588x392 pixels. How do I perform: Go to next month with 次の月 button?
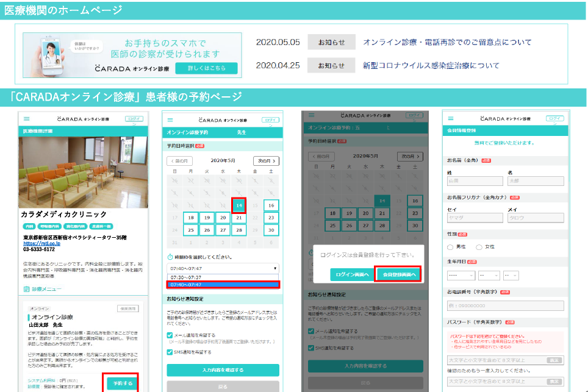coord(266,161)
